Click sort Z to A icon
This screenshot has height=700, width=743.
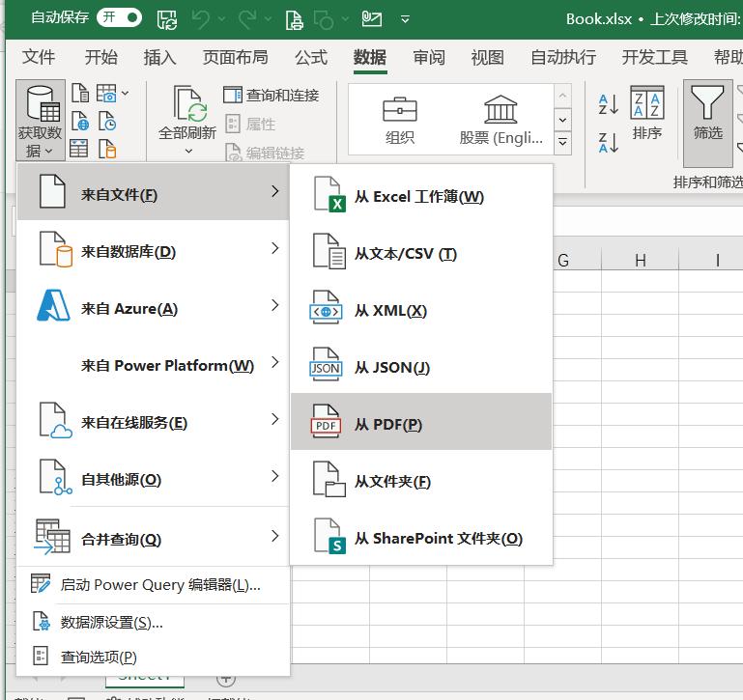point(609,143)
